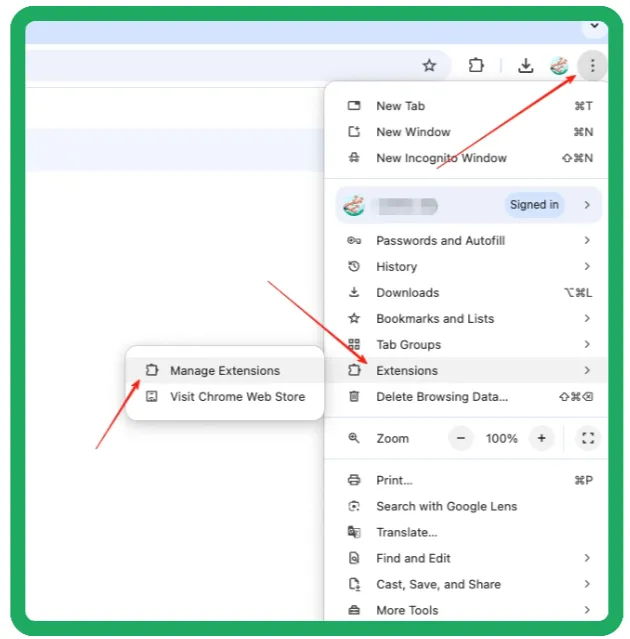Viewport: 630px width, 639px height.
Task: Choose Search with Google Lens
Action: pyautogui.click(x=446, y=506)
